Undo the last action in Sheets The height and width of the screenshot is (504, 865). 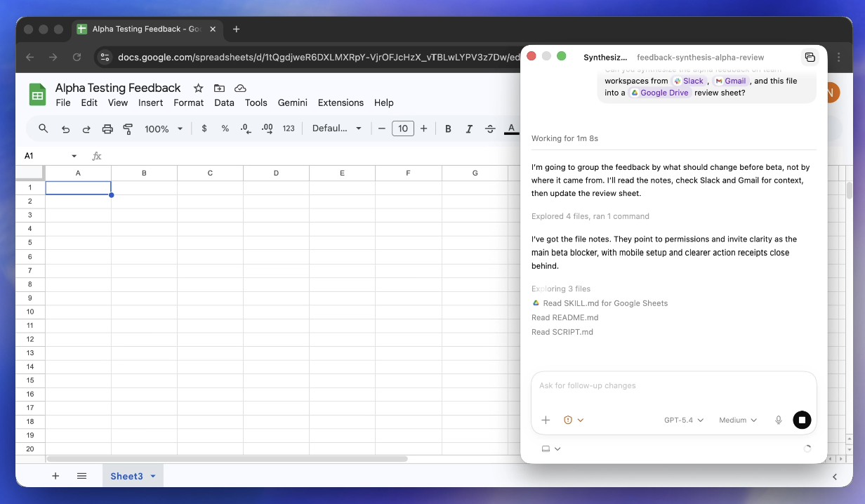(65, 128)
